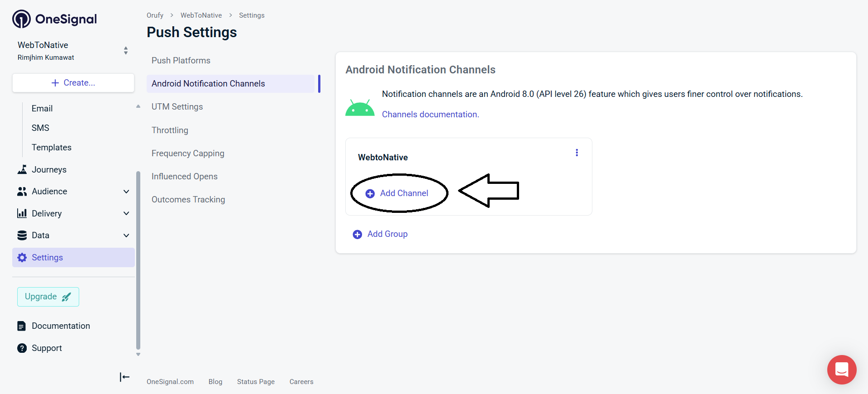Expand the Data section chevron
Screen dimensions: 868x394
point(126,235)
